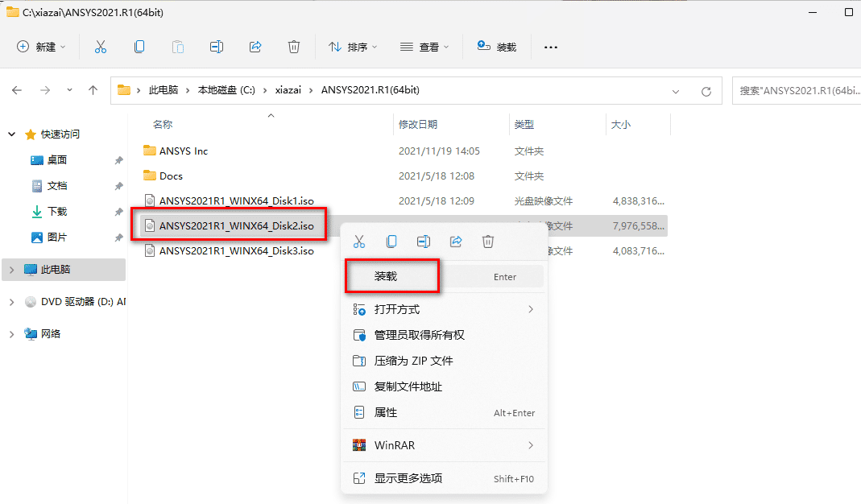Open the 查看 view dropdown

pyautogui.click(x=424, y=47)
